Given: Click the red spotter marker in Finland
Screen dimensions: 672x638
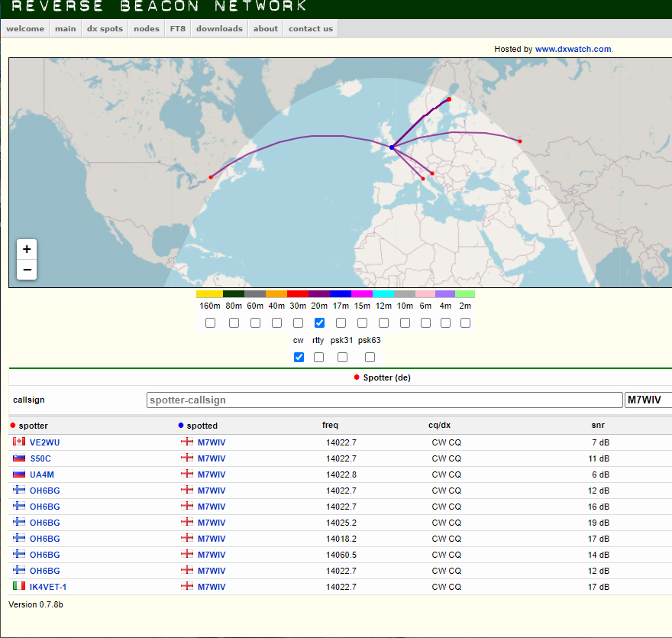Looking at the screenshot, I should tap(449, 99).
